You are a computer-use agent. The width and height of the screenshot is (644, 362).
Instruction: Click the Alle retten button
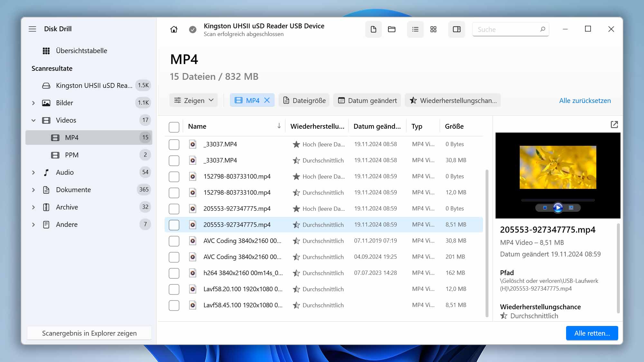(592, 333)
